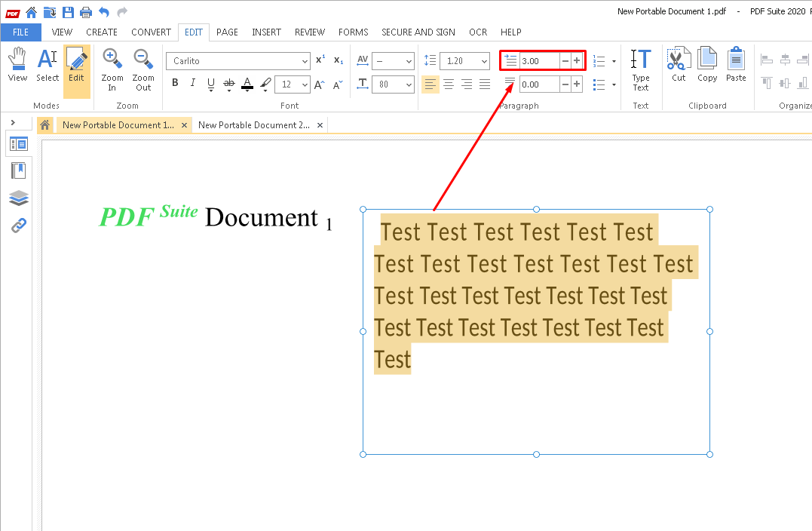This screenshot has width=812, height=531.
Task: Switch to the VIEW ribbon tab
Action: (62, 32)
